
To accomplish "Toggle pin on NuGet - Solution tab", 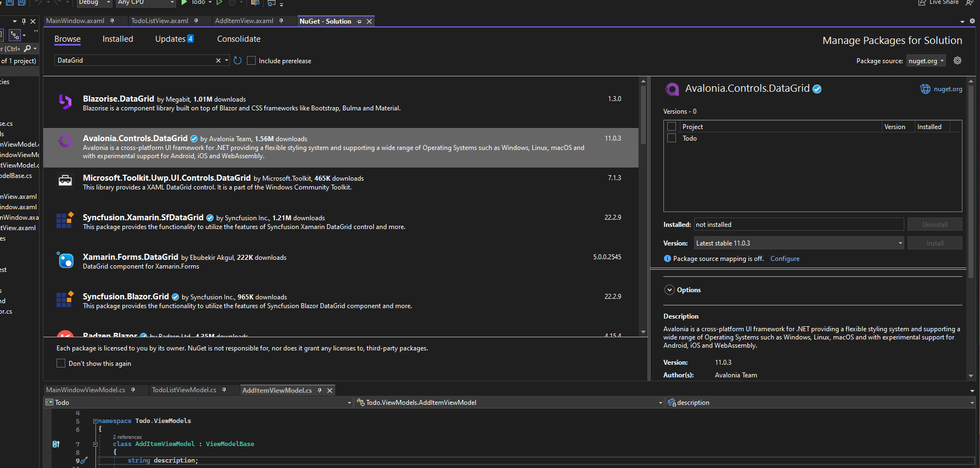I will pyautogui.click(x=359, y=21).
